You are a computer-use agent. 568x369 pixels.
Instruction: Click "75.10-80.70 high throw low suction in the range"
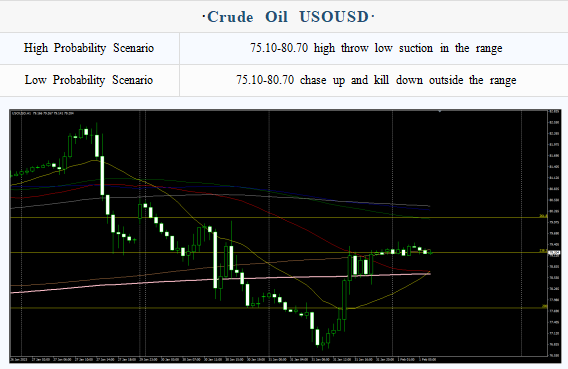pyautogui.click(x=376, y=48)
